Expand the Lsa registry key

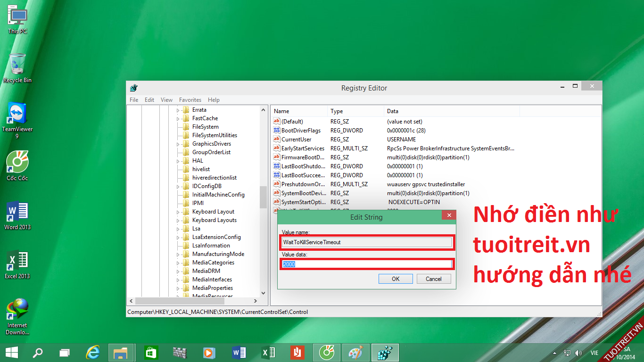pos(179,229)
